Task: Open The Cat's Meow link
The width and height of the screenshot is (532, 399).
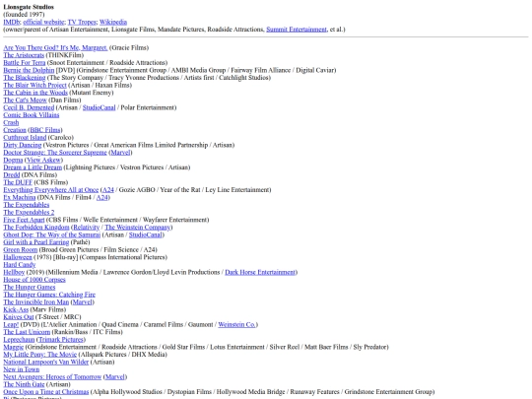Action: (25, 100)
